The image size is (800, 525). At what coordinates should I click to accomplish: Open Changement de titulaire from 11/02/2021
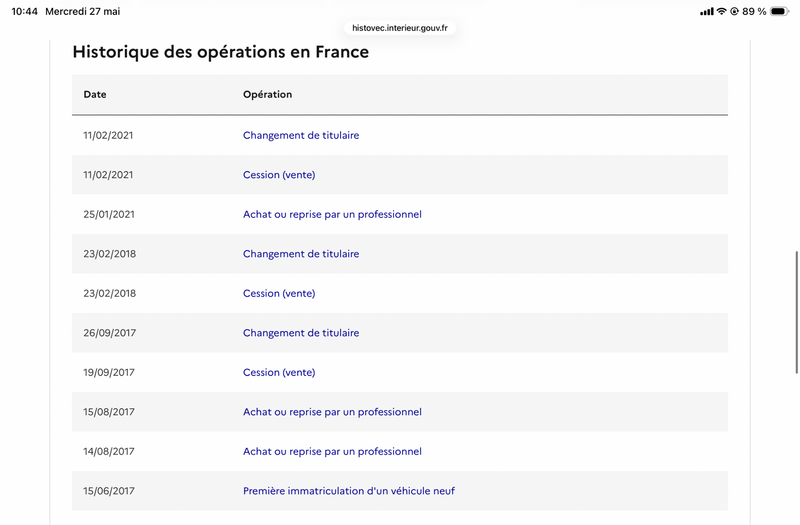301,135
